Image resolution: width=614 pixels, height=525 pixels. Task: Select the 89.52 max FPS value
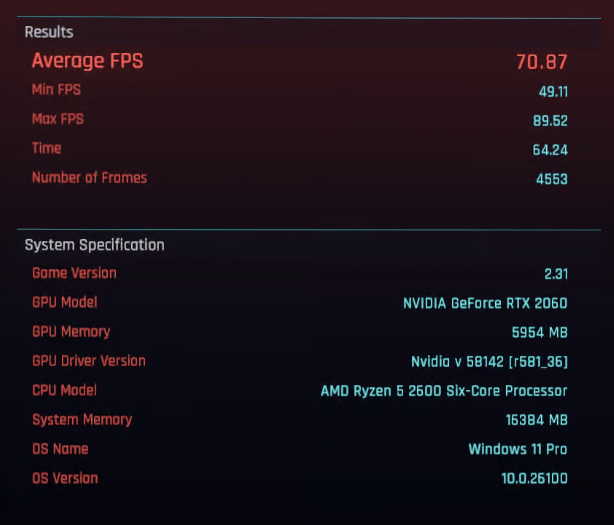pos(550,121)
